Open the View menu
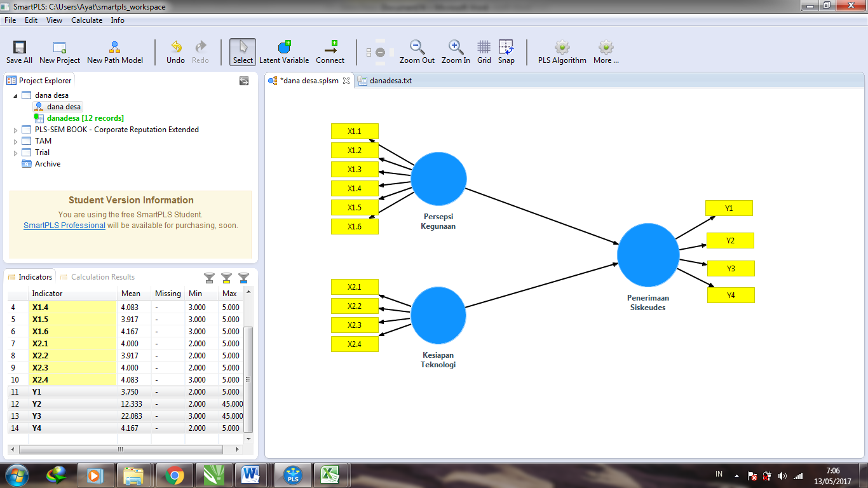Viewport: 868px width, 488px height. tap(54, 20)
